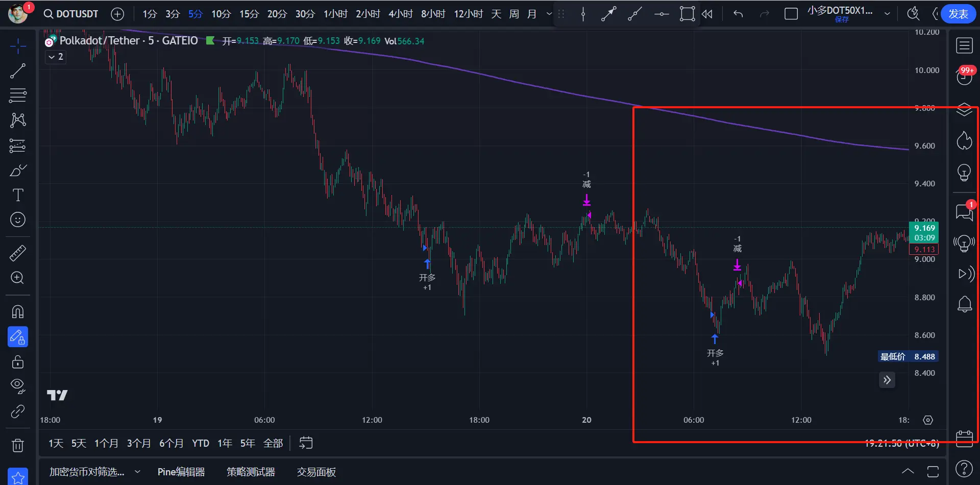Viewport: 980px width, 485px height.
Task: Toggle hide all drawings eye icon
Action: [x=18, y=386]
